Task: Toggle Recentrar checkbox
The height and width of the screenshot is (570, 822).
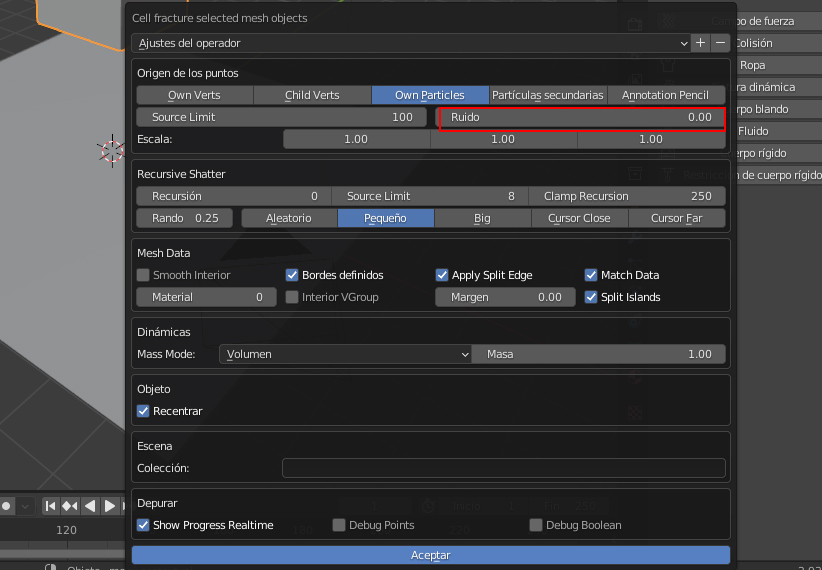Action: pos(143,411)
